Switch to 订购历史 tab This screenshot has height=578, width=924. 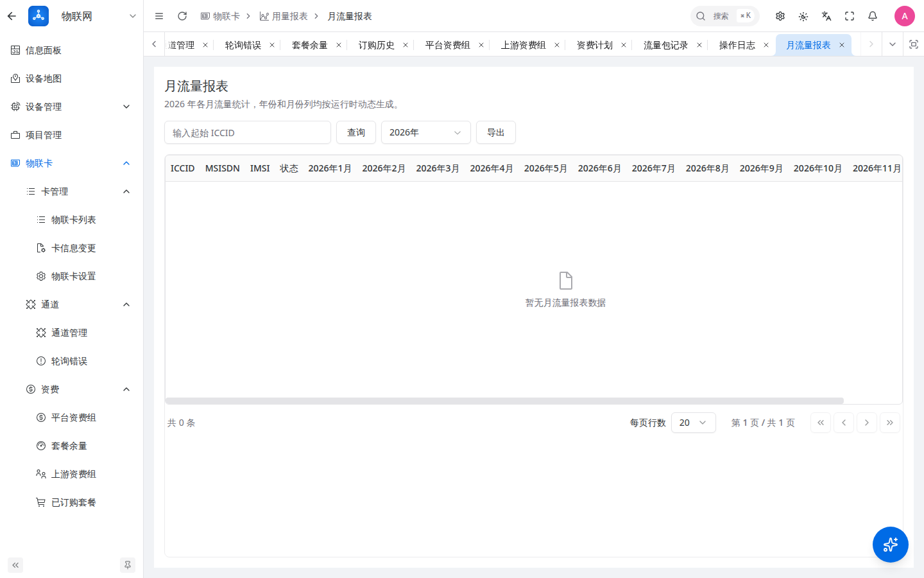[x=377, y=45]
